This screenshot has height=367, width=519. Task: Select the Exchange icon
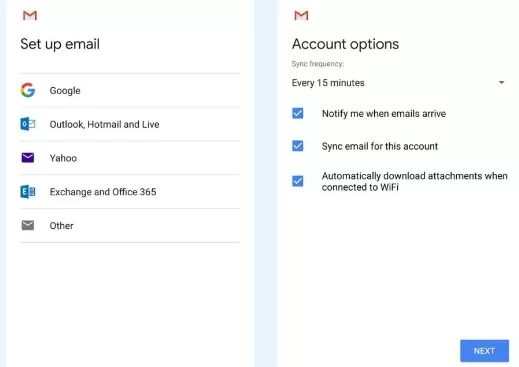click(28, 192)
